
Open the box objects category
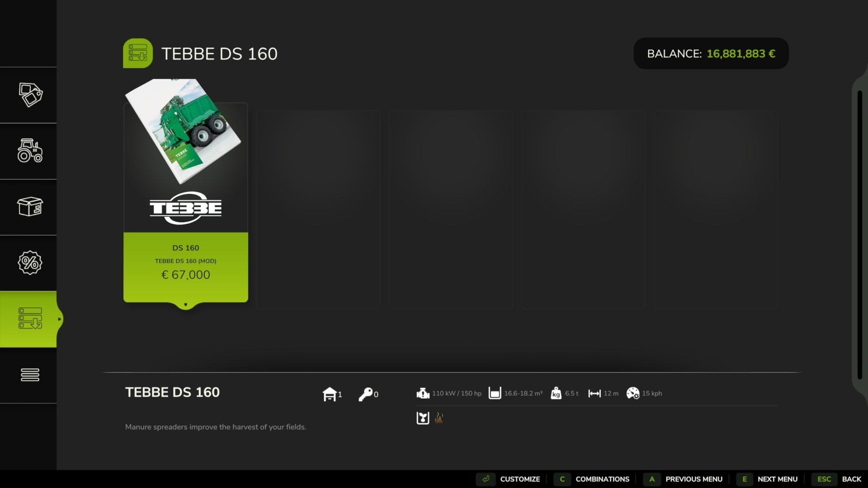[x=30, y=207]
